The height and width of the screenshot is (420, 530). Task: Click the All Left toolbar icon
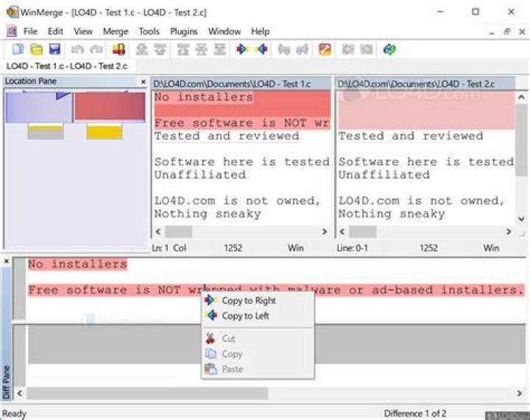pyautogui.click(x=367, y=49)
